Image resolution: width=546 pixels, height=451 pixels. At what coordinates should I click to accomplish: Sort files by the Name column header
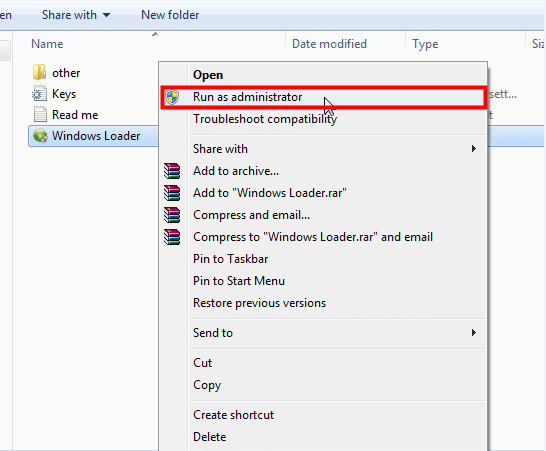coord(47,44)
